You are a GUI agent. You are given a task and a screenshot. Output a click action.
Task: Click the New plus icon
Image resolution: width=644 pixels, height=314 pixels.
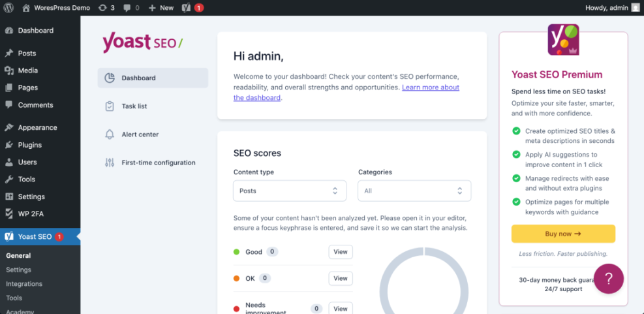coord(152,8)
